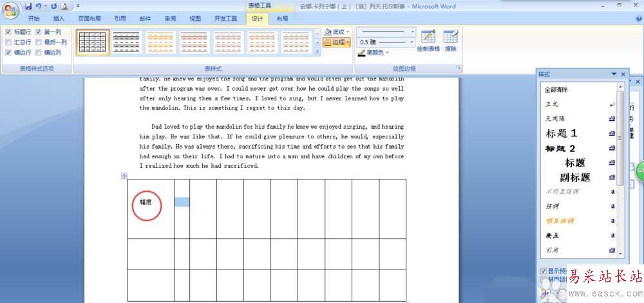The width and height of the screenshot is (644, 303).
Task: Click the Office button logo
Action: pos(11,10)
